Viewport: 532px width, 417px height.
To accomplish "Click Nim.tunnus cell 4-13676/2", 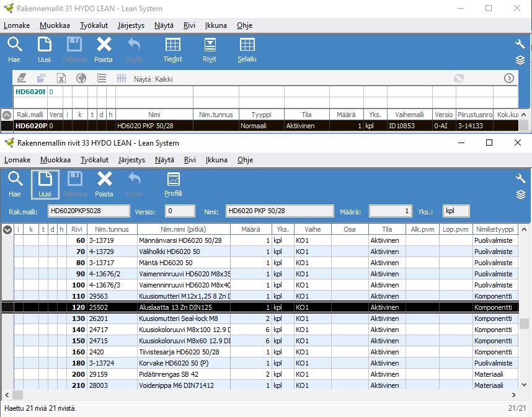I will tap(112, 274).
